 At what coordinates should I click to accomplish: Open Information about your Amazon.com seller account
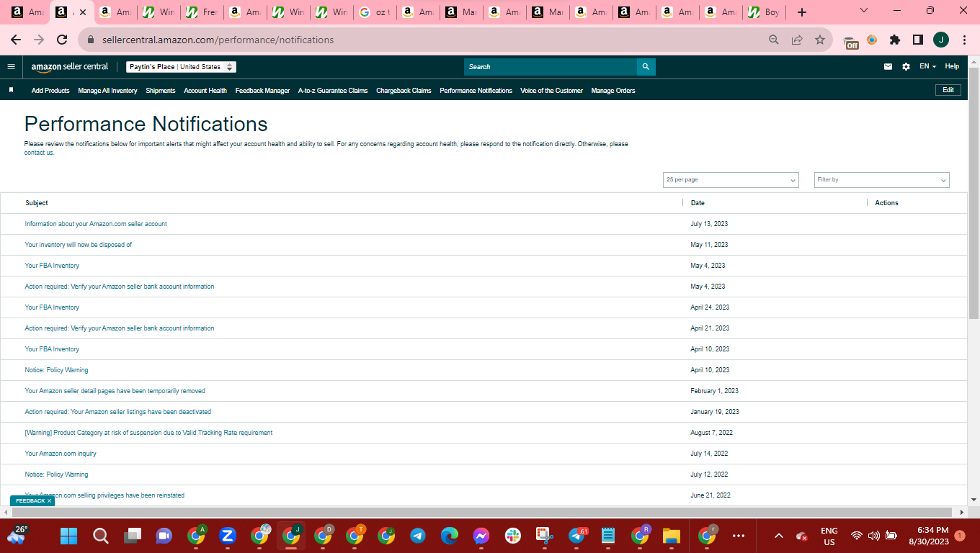click(x=96, y=224)
